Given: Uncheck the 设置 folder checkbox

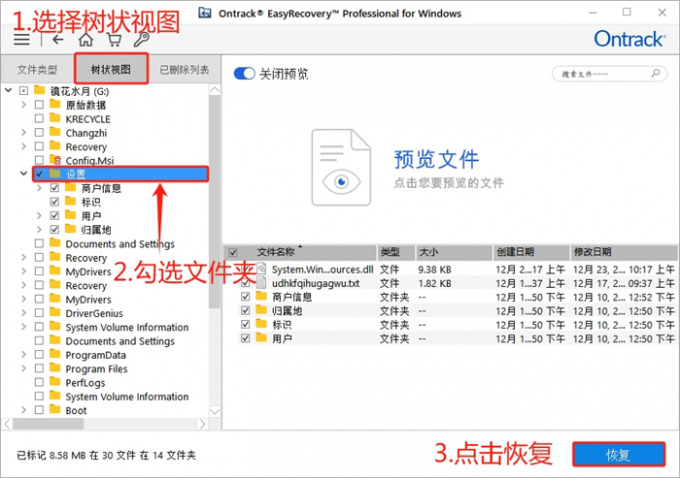Looking at the screenshot, I should [39, 174].
